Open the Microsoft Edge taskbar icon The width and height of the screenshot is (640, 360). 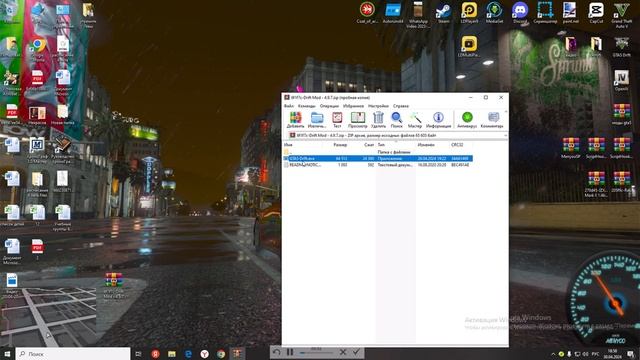pyautogui.click(x=188, y=354)
